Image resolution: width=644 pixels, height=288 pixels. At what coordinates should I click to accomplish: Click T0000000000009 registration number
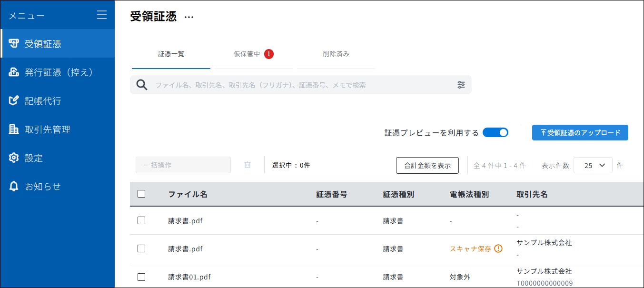[x=545, y=283]
